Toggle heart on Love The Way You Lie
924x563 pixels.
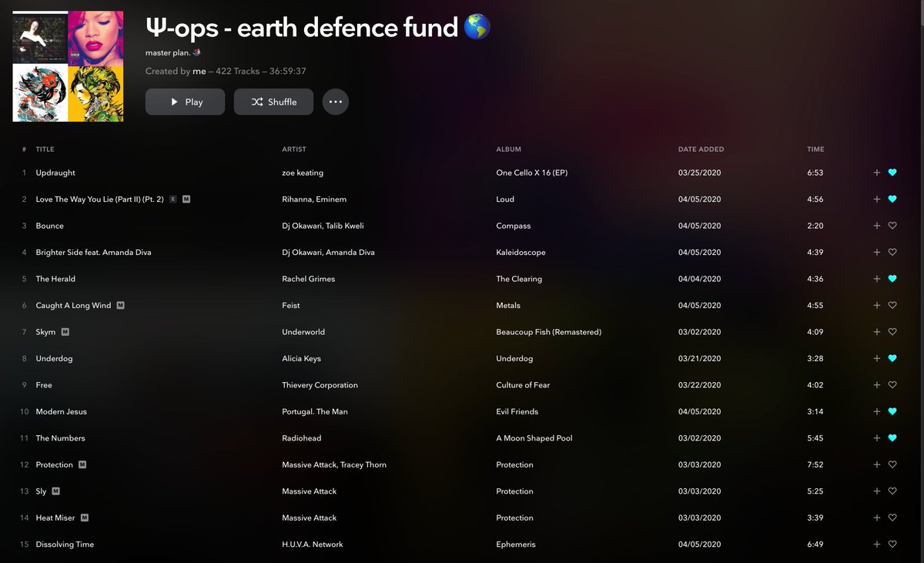(x=892, y=199)
